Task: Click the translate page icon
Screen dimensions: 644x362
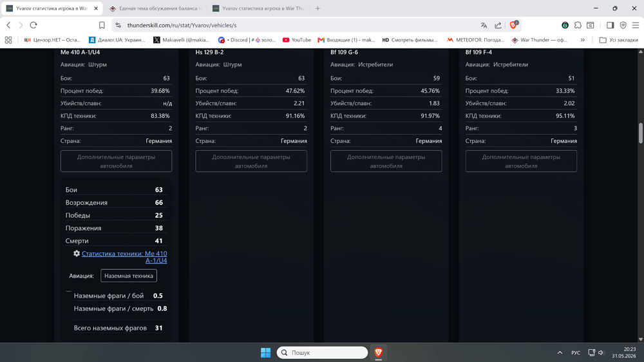Action: click(x=484, y=25)
